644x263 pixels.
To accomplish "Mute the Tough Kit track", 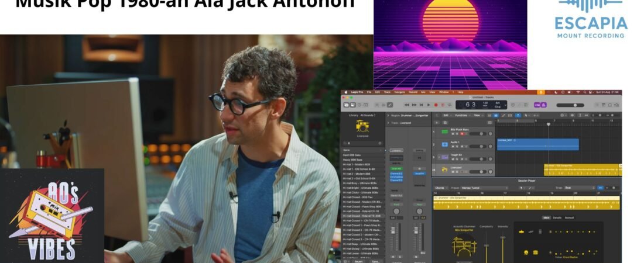I will point(453,159).
